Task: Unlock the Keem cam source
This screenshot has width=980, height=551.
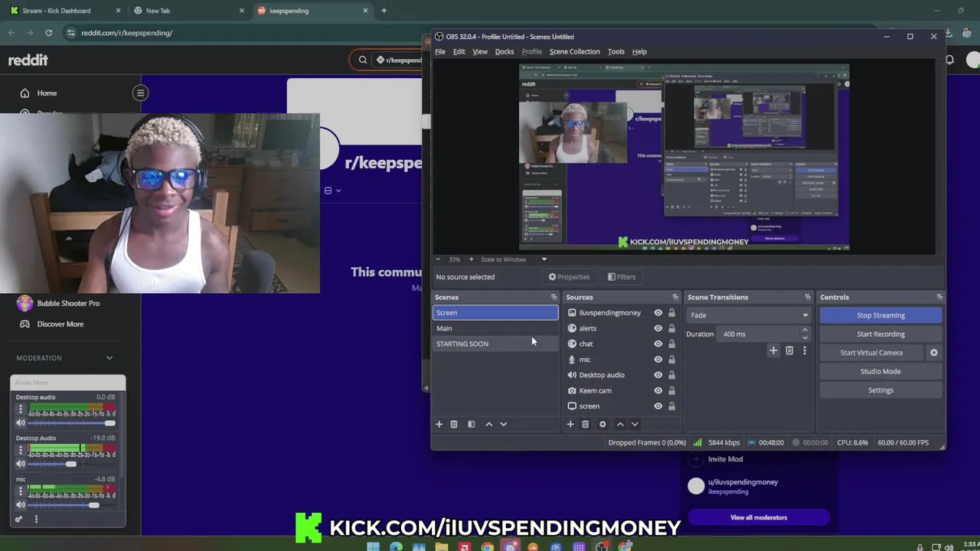Action: click(x=671, y=390)
